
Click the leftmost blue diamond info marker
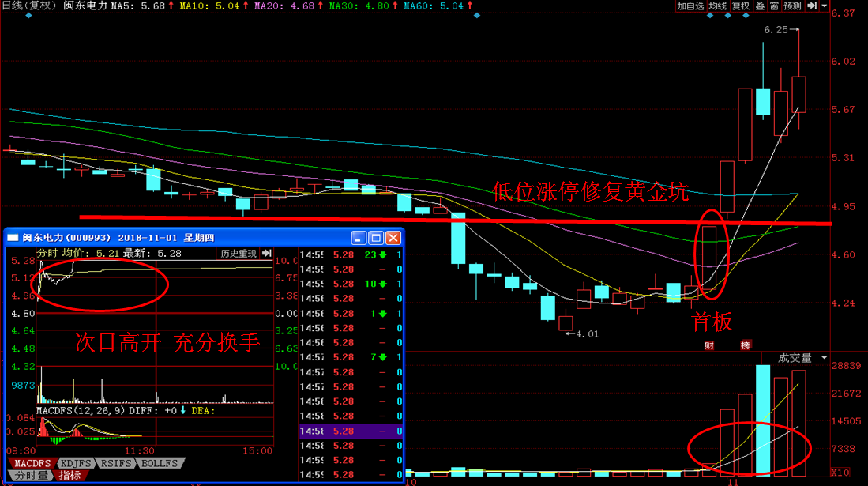click(x=28, y=16)
